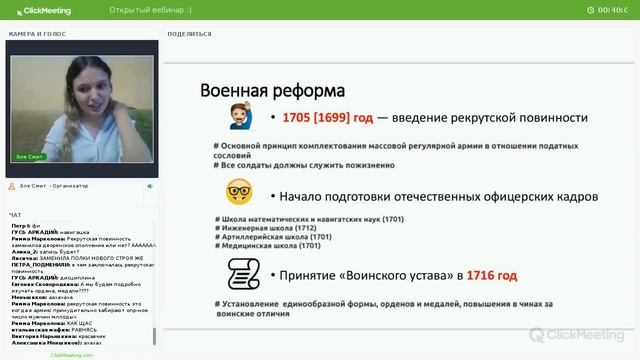
Task: Click the line Артиллерийская школа (1701)
Action: 273,237
